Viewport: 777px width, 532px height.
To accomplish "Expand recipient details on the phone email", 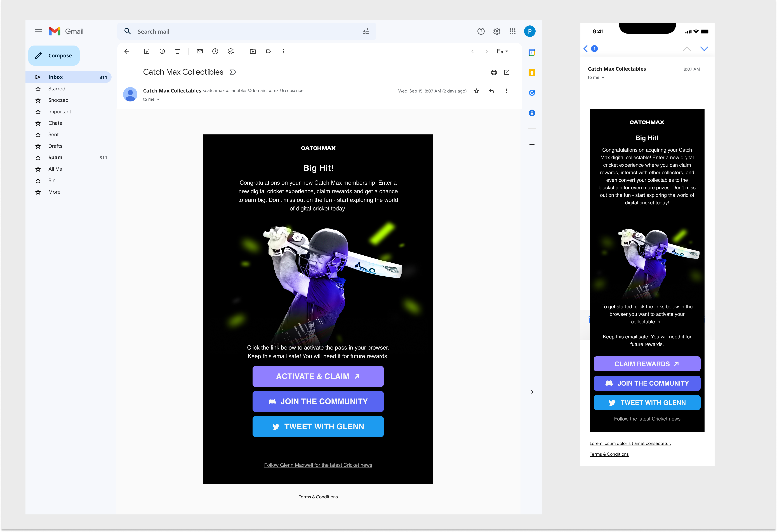I will 603,78.
